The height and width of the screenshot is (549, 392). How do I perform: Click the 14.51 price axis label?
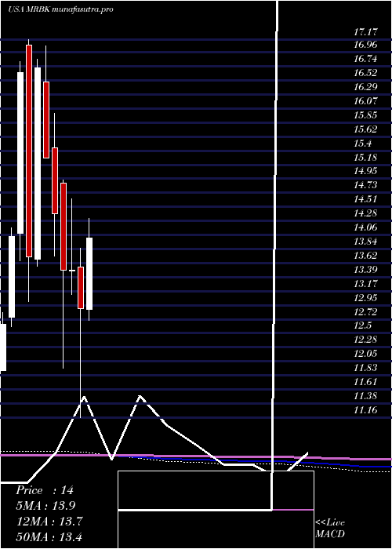tap(365, 199)
